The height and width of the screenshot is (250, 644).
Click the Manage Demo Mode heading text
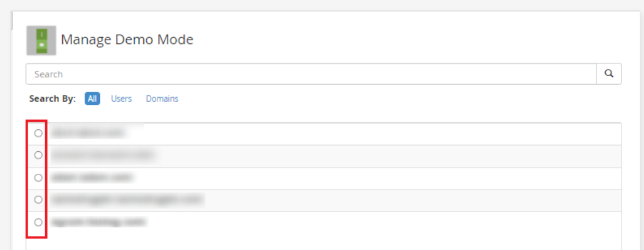[x=127, y=40]
